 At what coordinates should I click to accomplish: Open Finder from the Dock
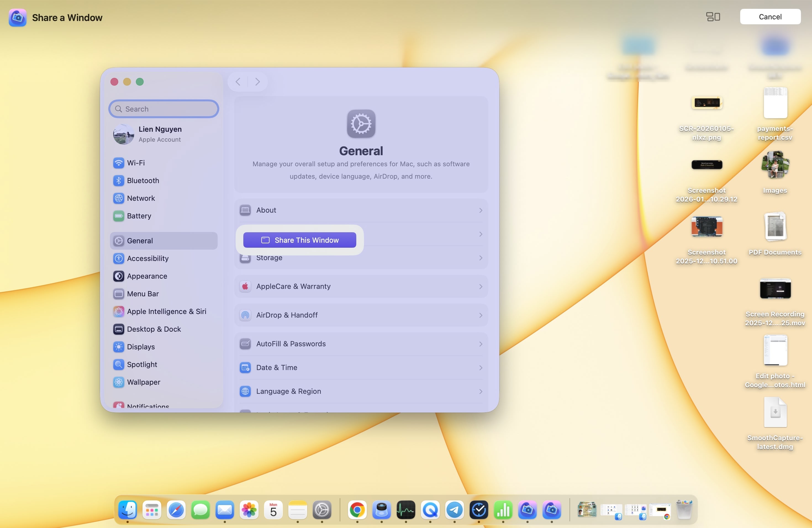[x=128, y=510]
